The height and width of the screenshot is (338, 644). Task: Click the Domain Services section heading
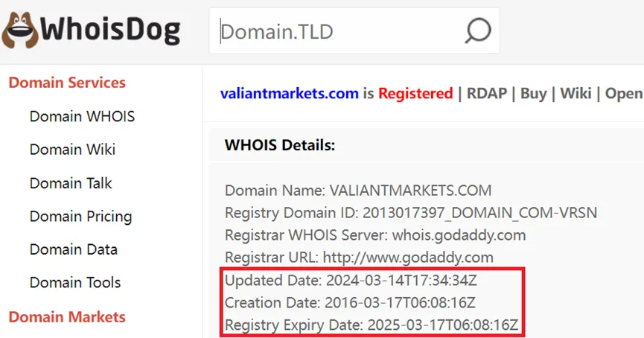67,83
